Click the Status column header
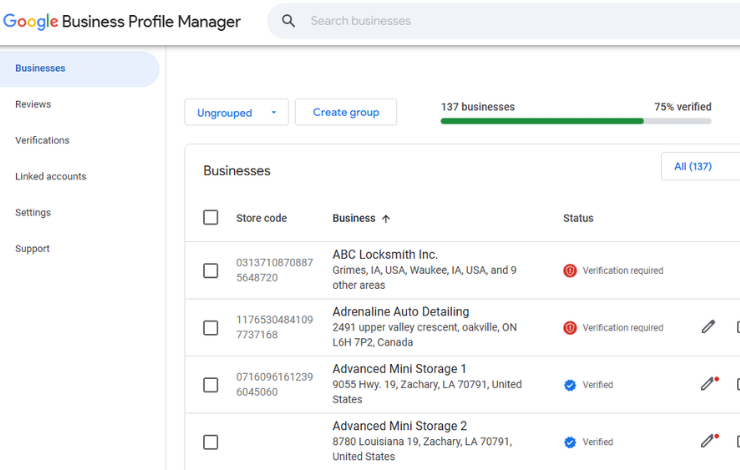Viewport: 740px width, 470px height. click(578, 218)
